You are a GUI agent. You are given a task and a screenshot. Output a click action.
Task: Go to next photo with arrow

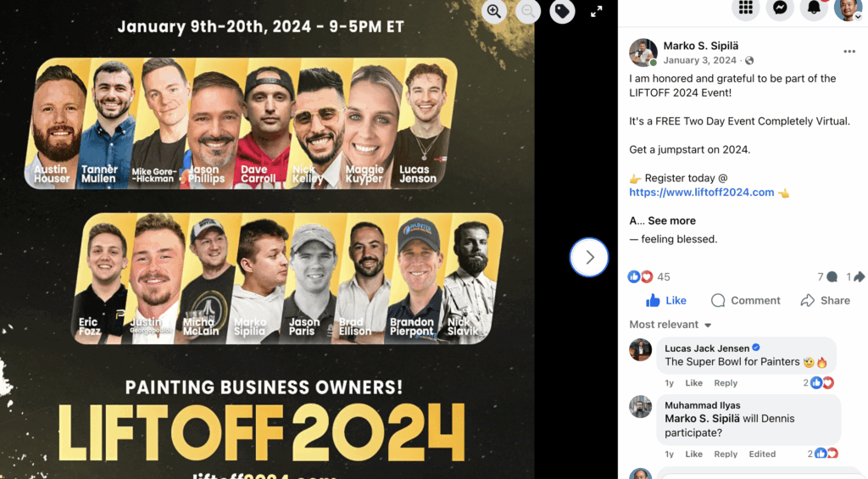(x=589, y=257)
